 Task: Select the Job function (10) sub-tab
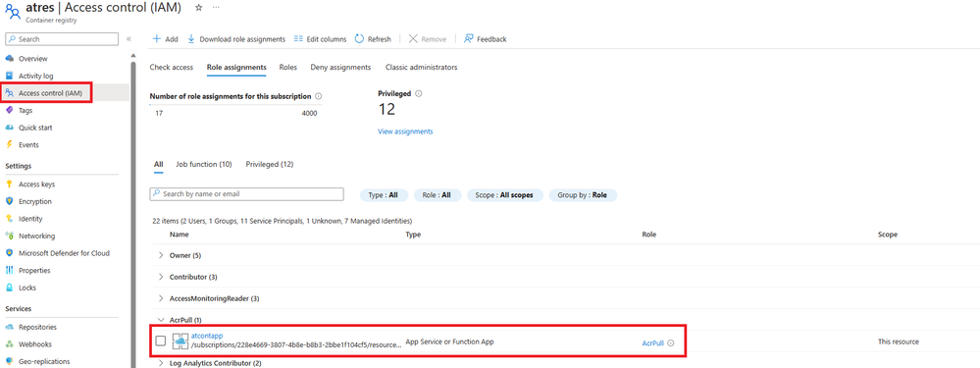pos(204,164)
